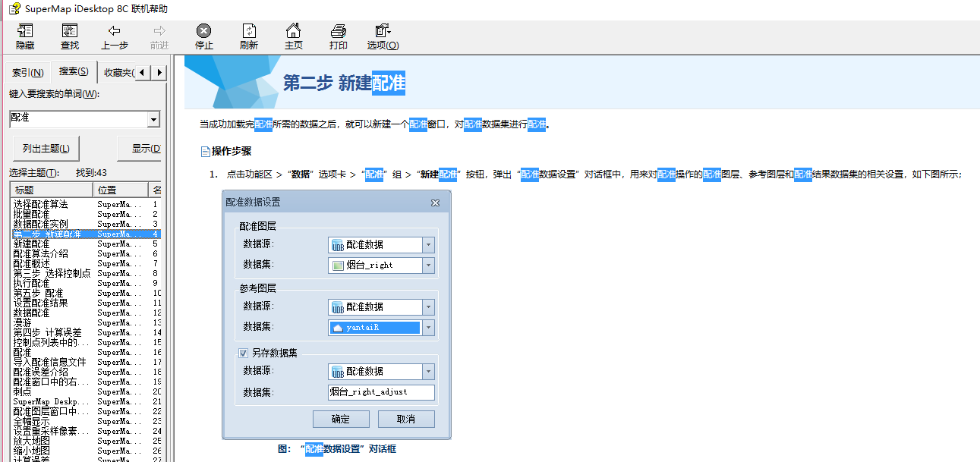Select topic 配准算法介绍 in results list
Viewport: 980px width, 462px height.
(x=41, y=254)
